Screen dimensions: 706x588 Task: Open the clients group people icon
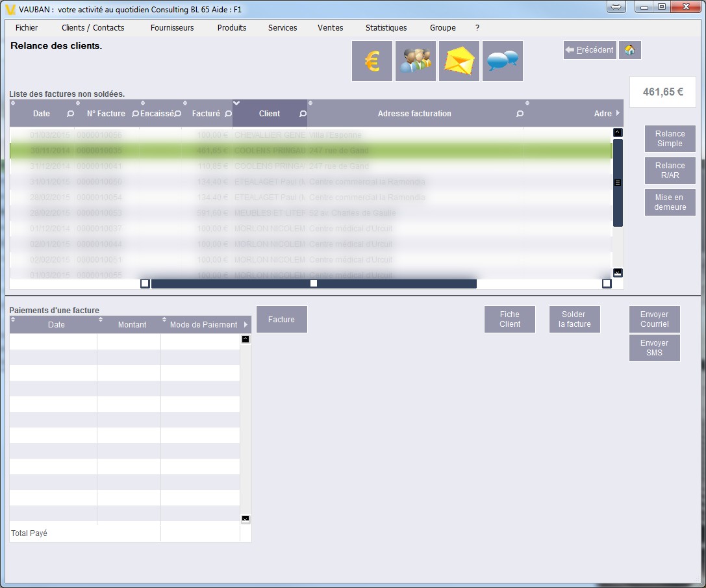coord(415,61)
